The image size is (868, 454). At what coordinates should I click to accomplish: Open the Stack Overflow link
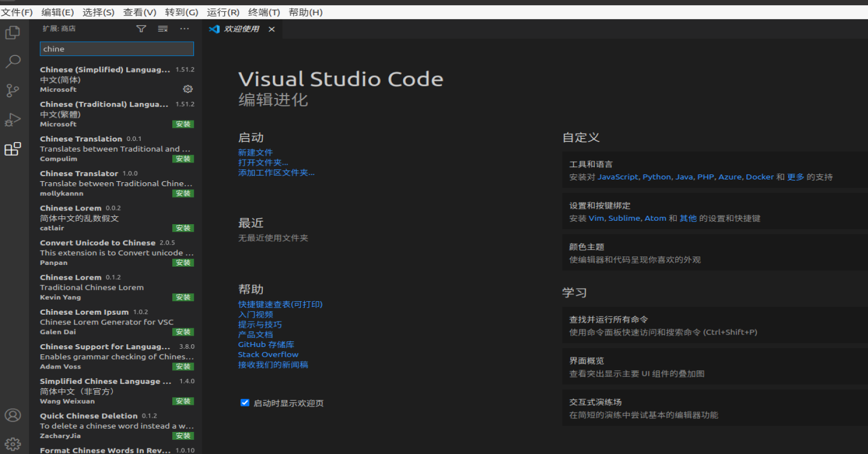pyautogui.click(x=268, y=354)
